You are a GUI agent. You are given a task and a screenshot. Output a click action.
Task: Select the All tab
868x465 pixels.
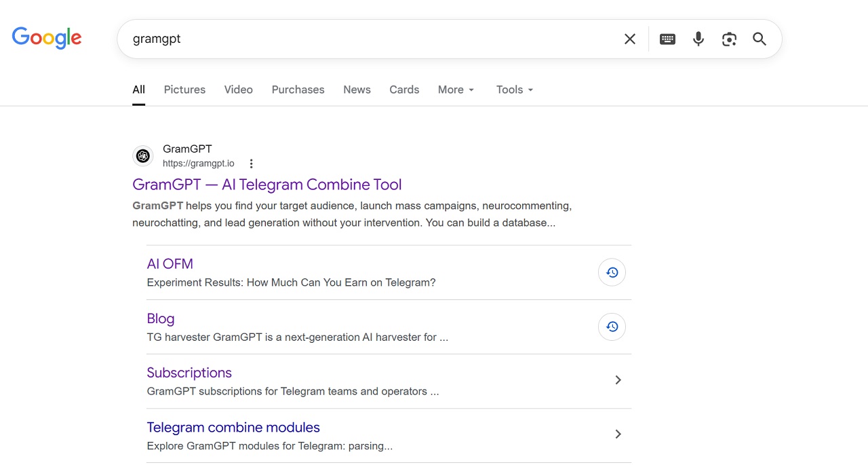138,90
